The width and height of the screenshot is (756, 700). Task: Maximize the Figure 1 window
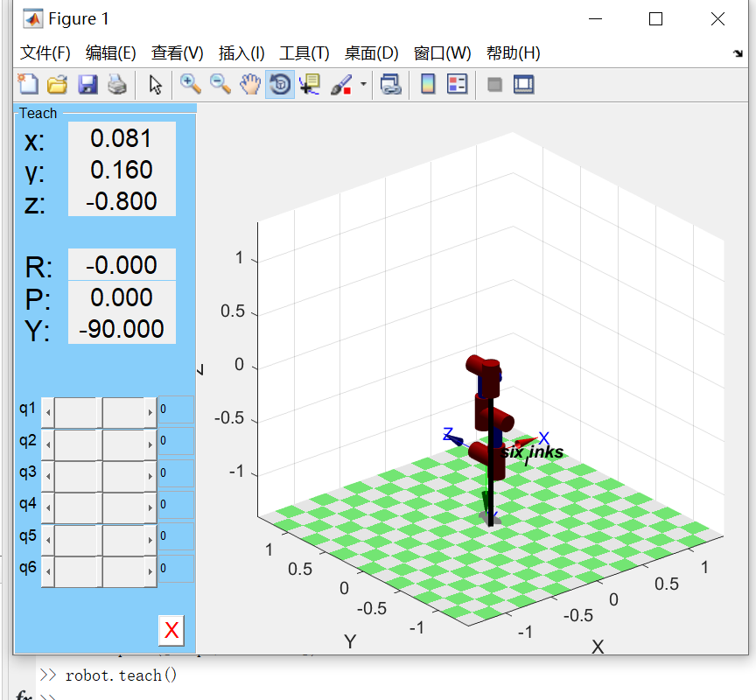(655, 18)
